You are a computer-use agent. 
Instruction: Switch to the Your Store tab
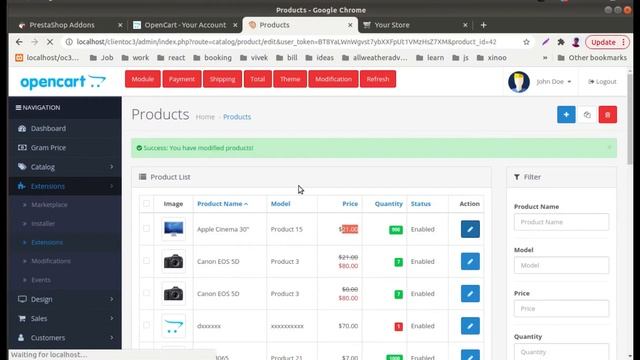pyautogui.click(x=391, y=25)
